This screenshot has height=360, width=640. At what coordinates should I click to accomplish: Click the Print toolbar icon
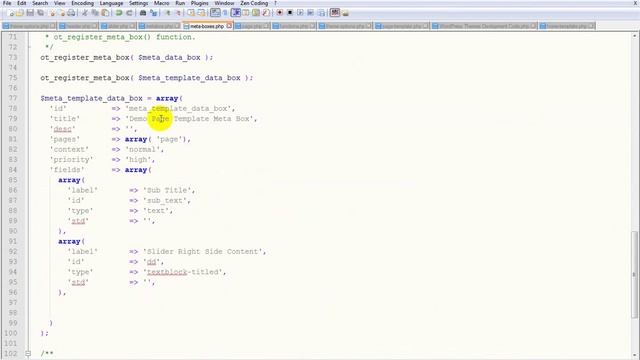[x=71, y=13]
